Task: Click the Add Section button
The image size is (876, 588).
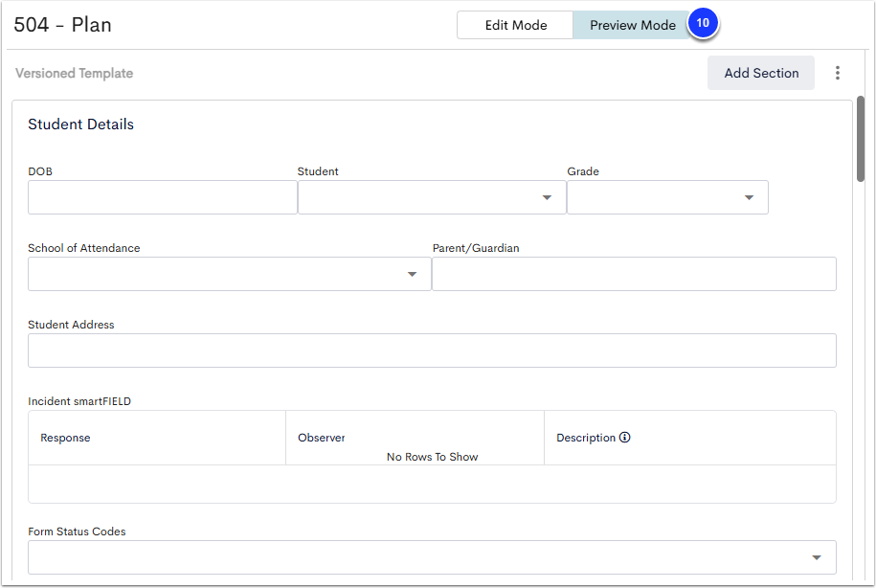Action: [761, 73]
